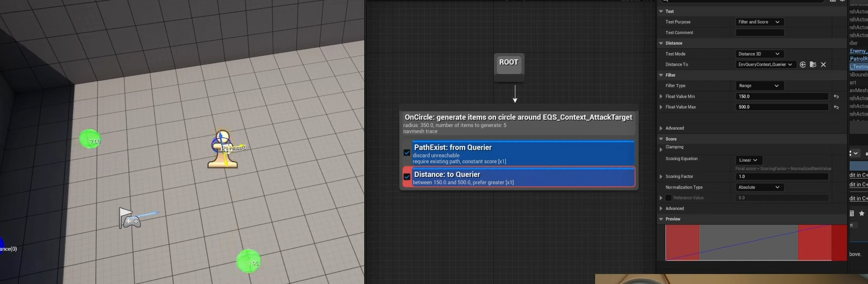Click the Test Comment input field
Image resolution: width=868 pixels, height=284 pixels.
pos(759,33)
